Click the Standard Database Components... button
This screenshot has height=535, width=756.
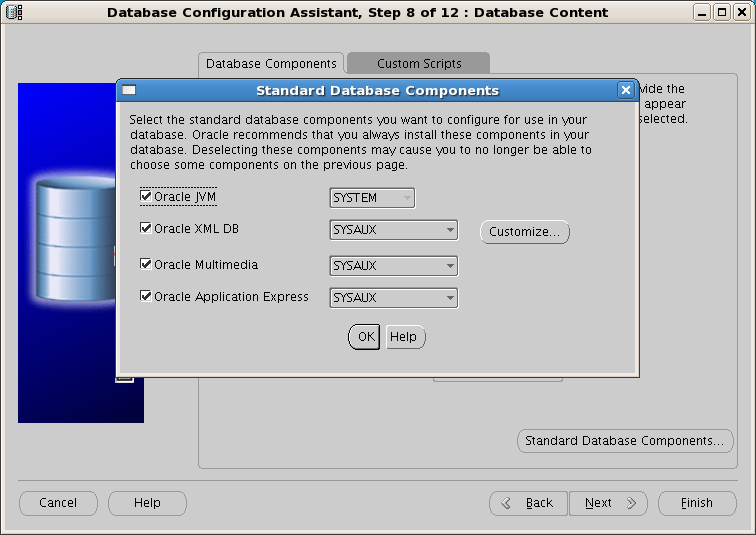[625, 441]
